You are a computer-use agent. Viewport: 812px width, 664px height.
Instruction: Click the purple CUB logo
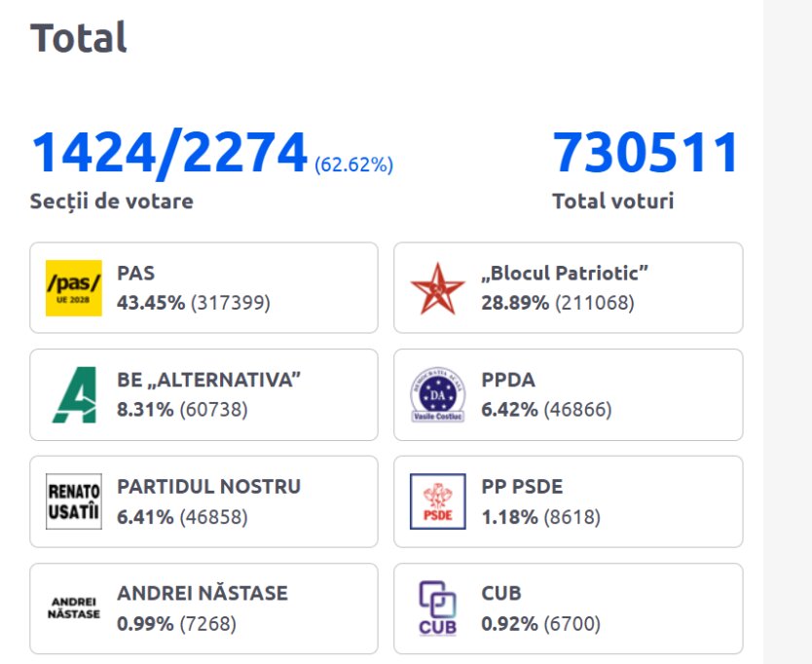[437, 609]
